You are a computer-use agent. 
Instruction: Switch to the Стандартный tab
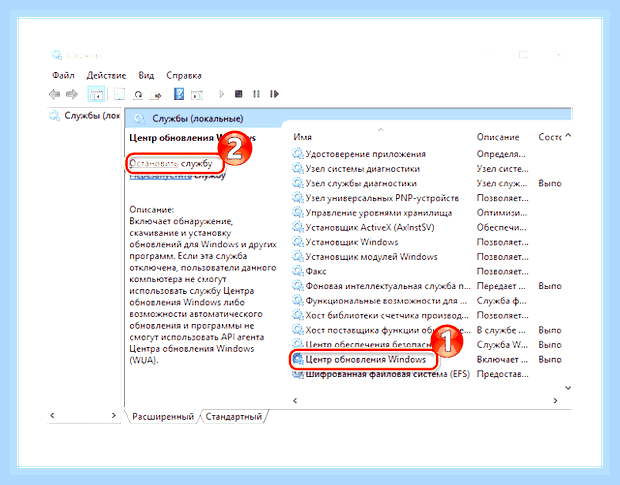234,417
